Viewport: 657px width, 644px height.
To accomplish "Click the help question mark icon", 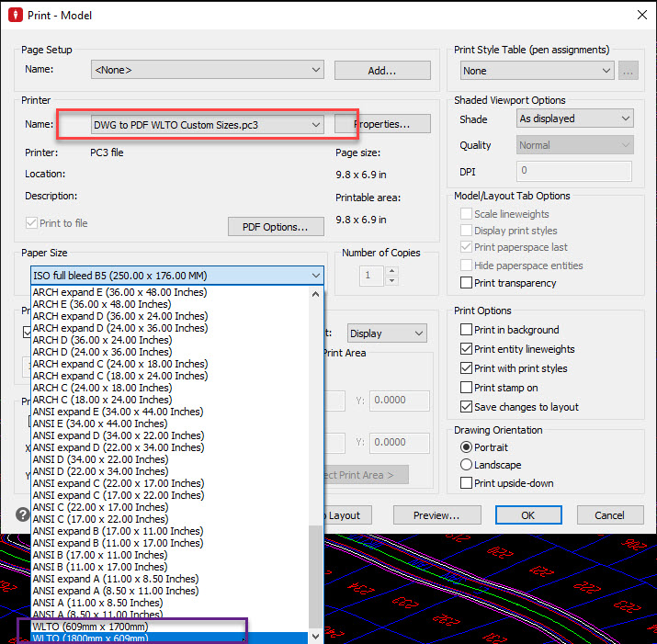I will point(23,514).
